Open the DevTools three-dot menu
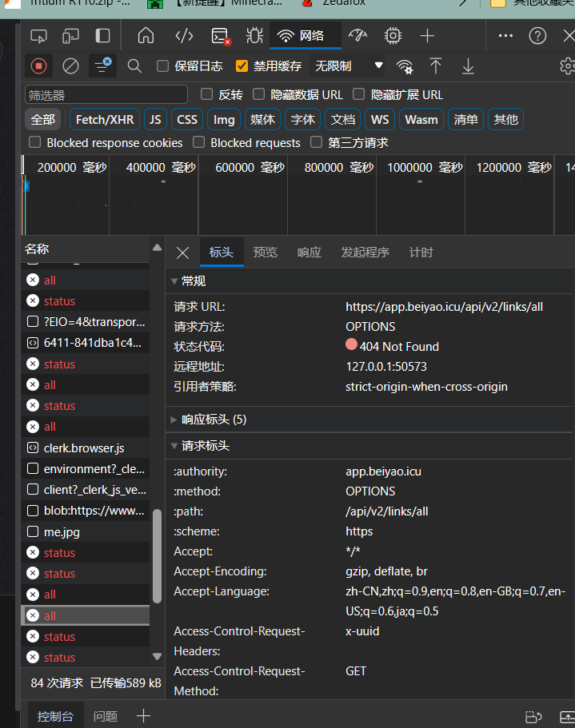Screen dimensions: 575x728 [505, 36]
